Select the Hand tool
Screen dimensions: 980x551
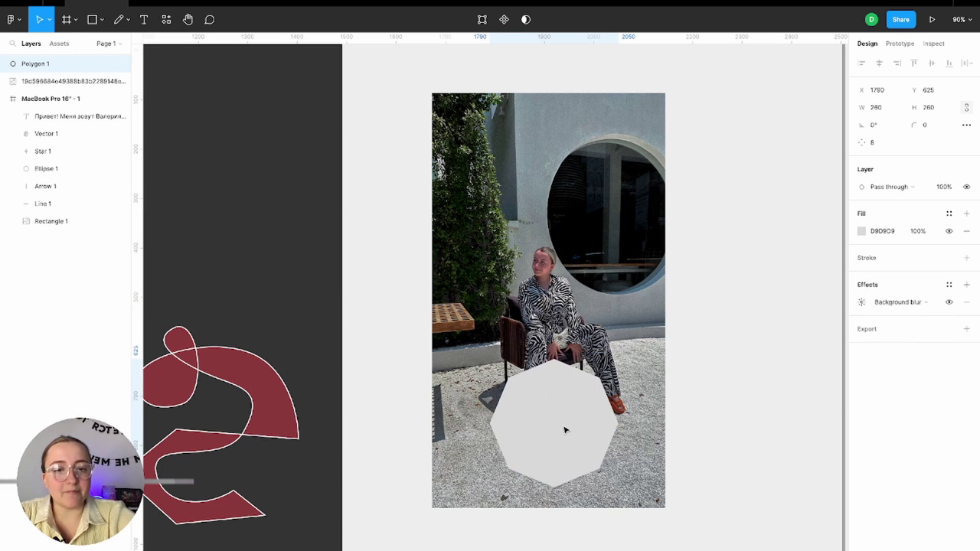pyautogui.click(x=188, y=19)
